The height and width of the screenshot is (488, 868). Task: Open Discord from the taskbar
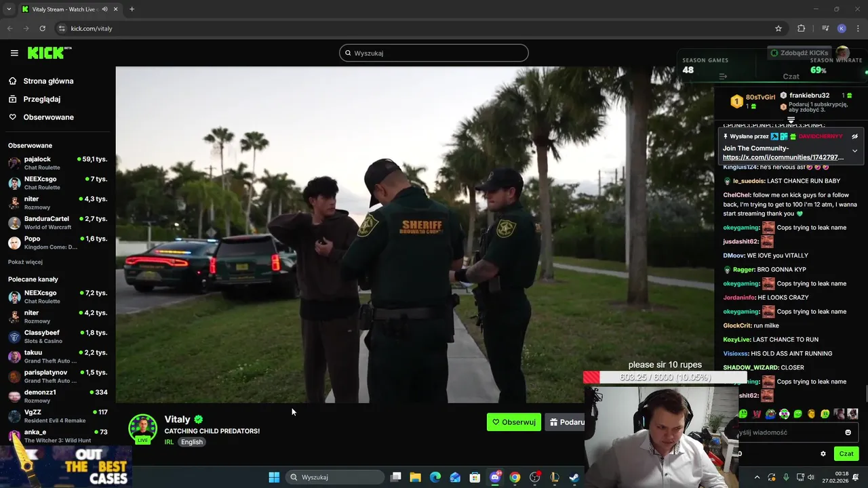(x=495, y=477)
